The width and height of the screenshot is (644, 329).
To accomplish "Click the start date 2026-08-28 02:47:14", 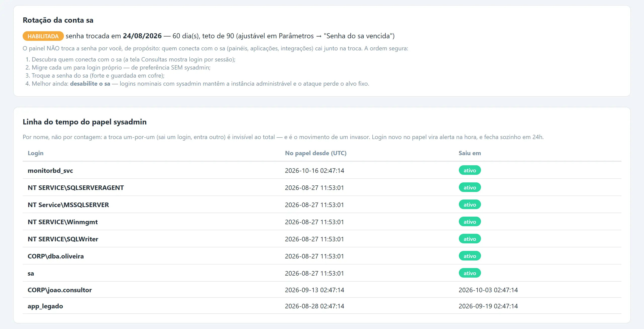I will coord(314,306).
